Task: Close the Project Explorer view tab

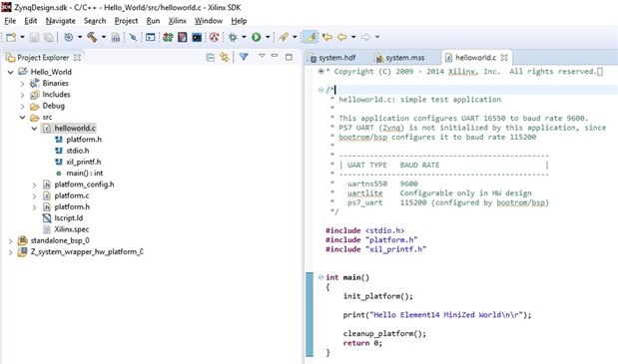Action: [x=77, y=58]
